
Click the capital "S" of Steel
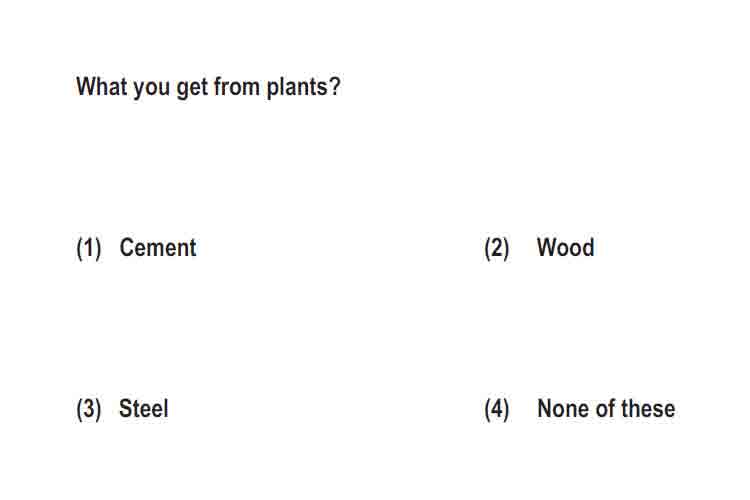click(125, 409)
